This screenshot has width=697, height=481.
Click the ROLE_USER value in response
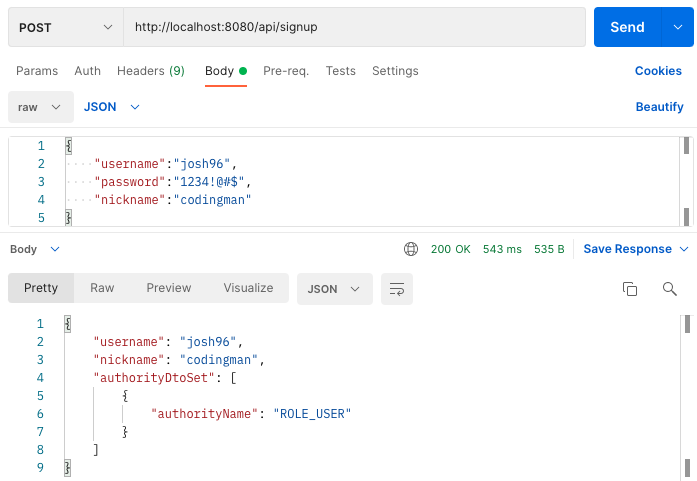(x=312, y=414)
